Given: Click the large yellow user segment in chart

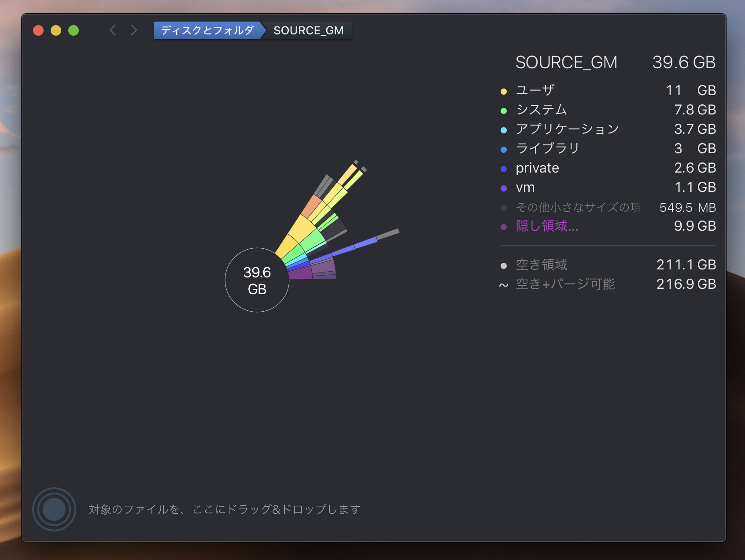Looking at the screenshot, I should coord(302,229).
